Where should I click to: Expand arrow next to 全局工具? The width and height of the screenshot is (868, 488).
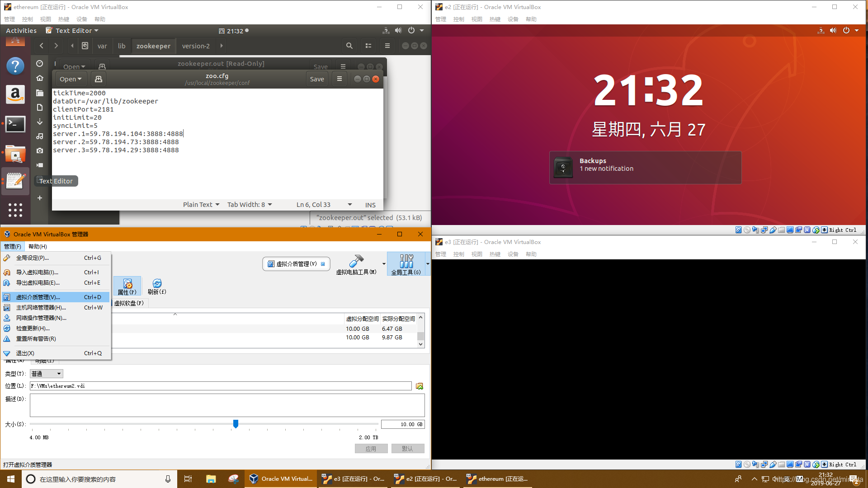pos(428,264)
